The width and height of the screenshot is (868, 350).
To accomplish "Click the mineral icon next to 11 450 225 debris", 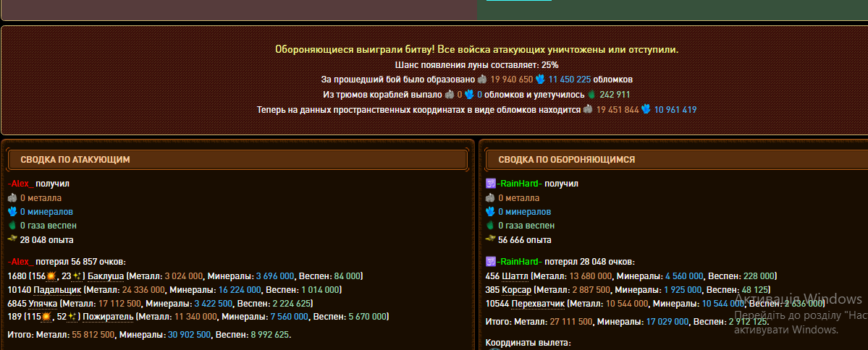I will [540, 80].
